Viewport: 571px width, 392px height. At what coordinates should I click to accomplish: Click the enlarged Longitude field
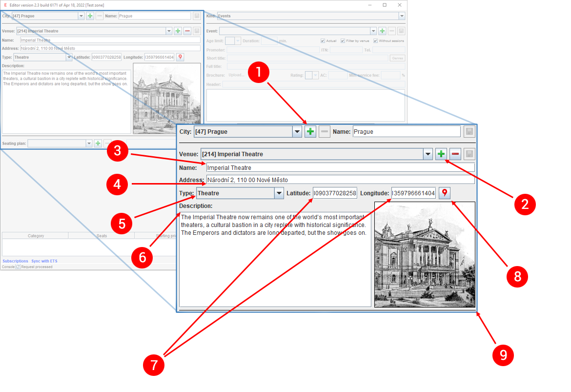[x=413, y=193]
